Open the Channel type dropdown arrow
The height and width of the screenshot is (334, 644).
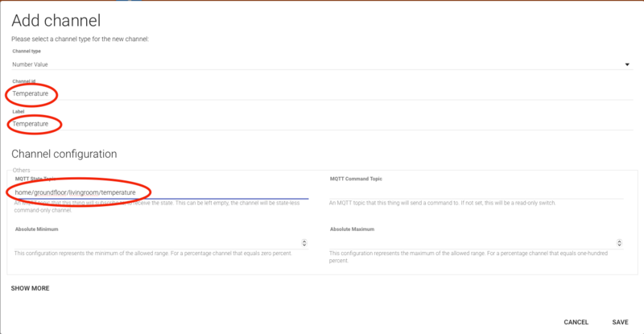point(626,64)
